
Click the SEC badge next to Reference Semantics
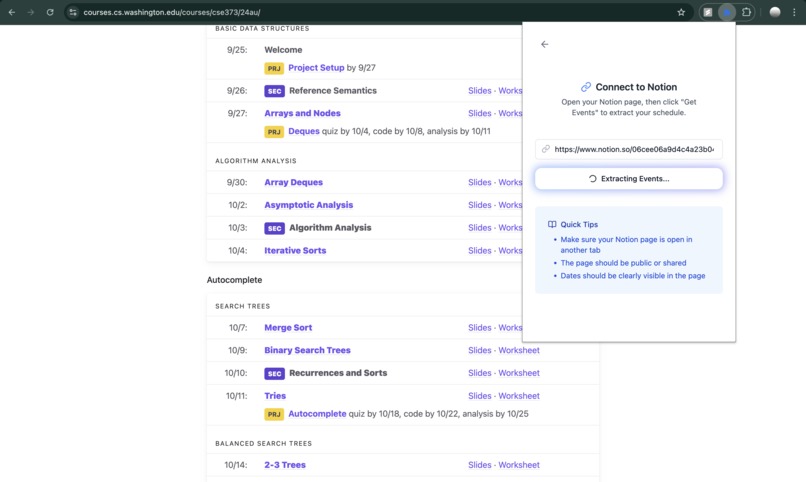pos(274,91)
